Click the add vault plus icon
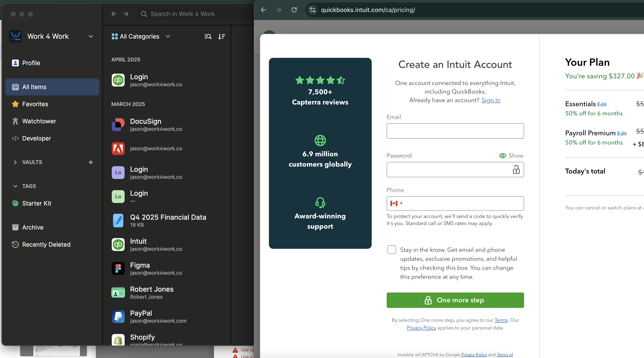The width and height of the screenshot is (644, 358). click(x=91, y=162)
